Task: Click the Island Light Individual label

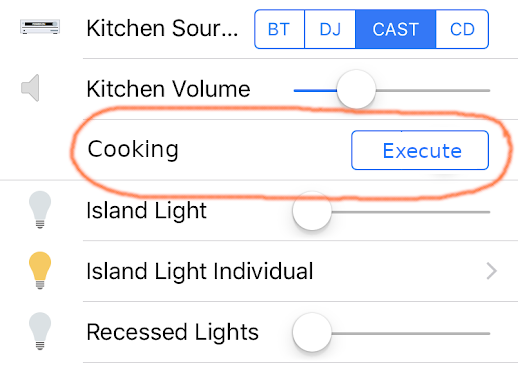Action: [200, 271]
